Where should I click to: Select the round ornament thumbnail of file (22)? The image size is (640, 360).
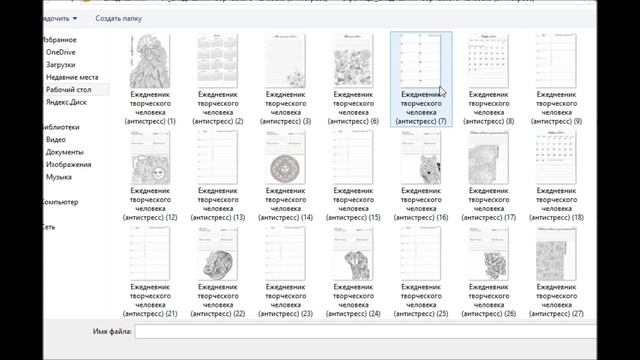click(x=218, y=253)
